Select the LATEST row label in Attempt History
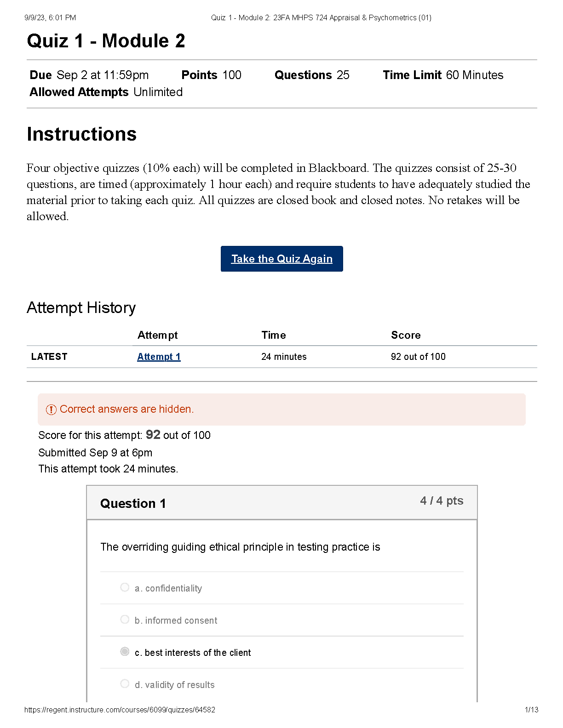The width and height of the screenshot is (563, 728). [x=49, y=357]
